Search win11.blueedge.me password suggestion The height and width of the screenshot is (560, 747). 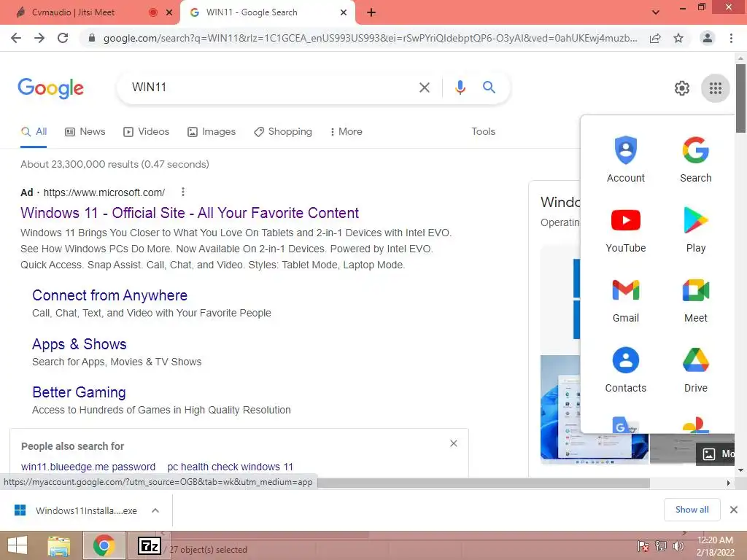[88, 467]
